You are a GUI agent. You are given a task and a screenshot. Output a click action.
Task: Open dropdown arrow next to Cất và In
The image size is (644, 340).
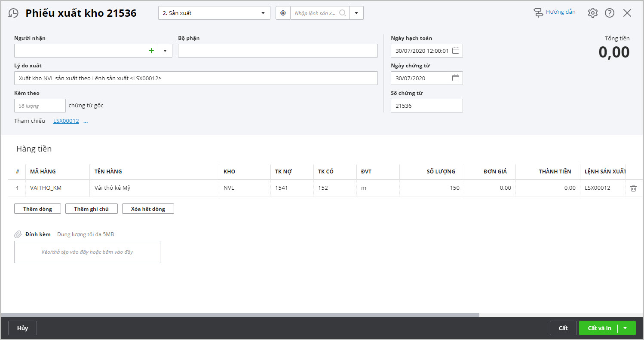pos(626,328)
